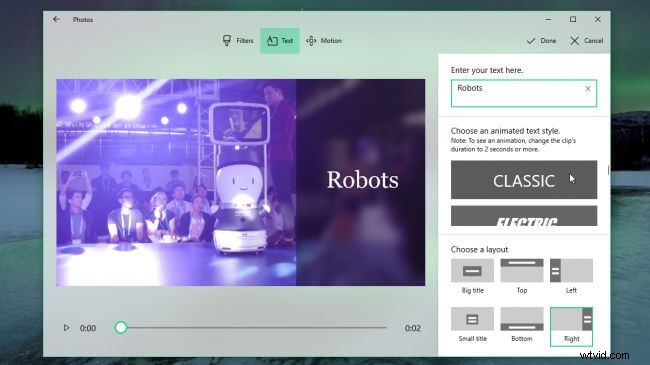Select the Bottom layout
Image resolution: width=650 pixels, height=365 pixels.
click(522, 325)
